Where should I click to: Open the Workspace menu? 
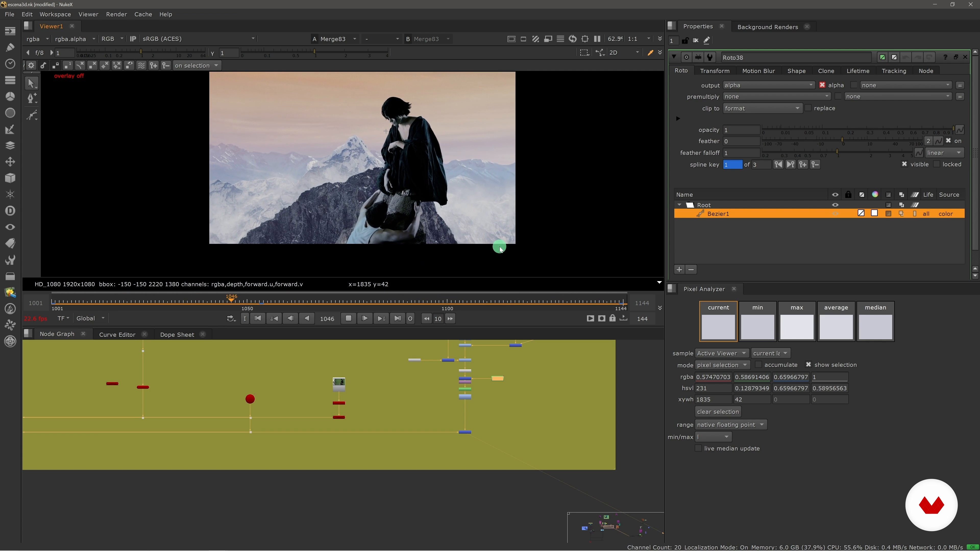tap(55, 15)
